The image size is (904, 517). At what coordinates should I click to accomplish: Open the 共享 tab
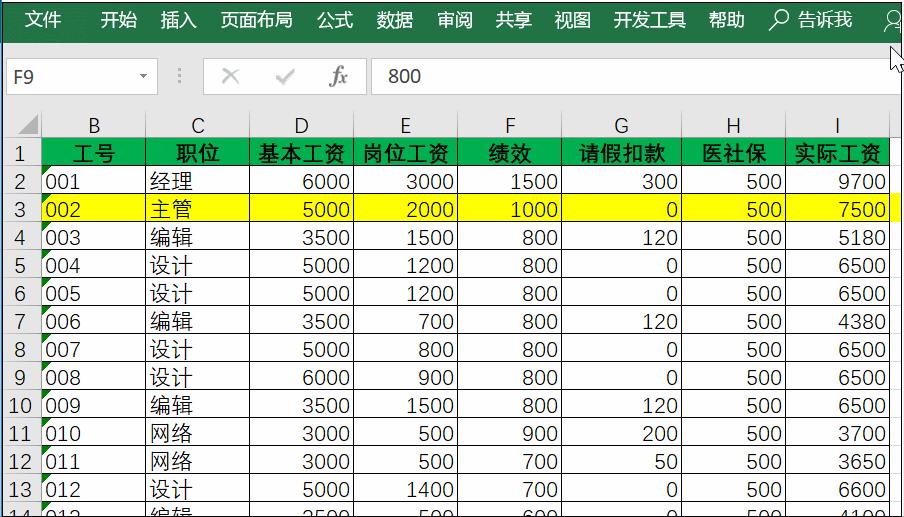[514, 20]
